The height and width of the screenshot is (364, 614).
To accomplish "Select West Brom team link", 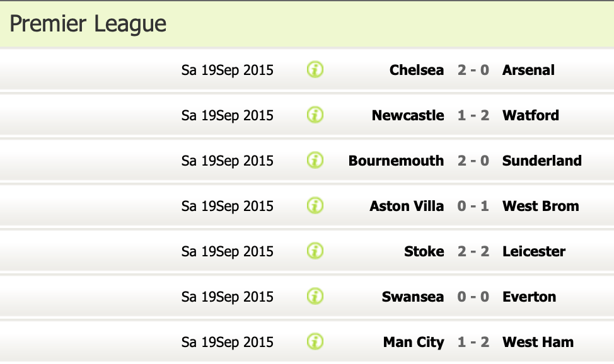I will [540, 206].
